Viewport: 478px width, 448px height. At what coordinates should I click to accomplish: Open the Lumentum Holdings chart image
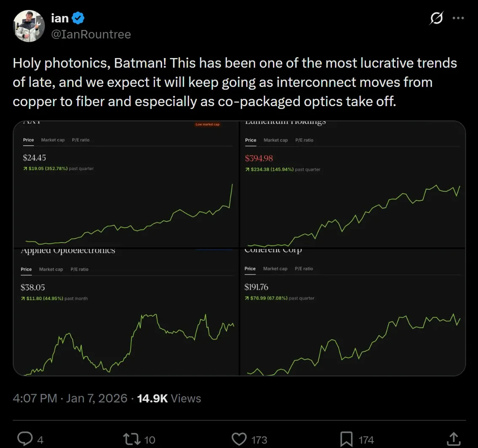(x=353, y=202)
